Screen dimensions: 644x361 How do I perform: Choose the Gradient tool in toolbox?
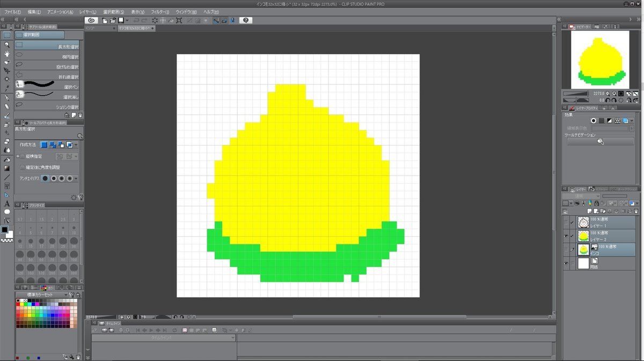7,168
